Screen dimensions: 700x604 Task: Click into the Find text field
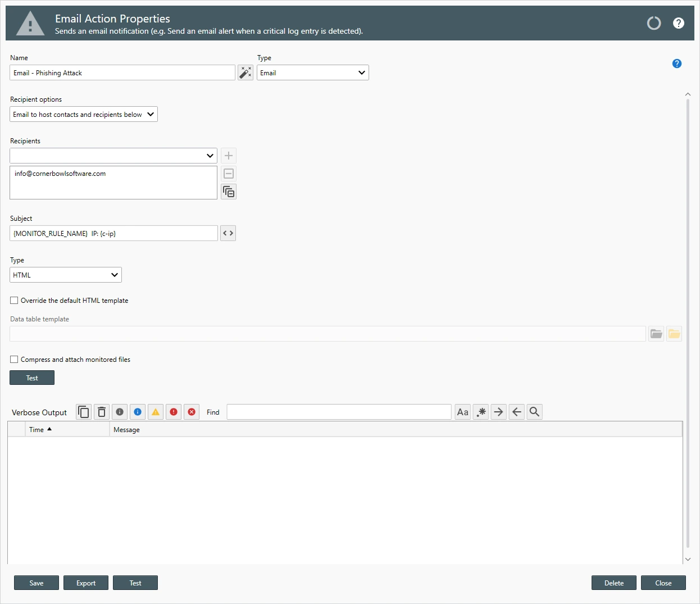pos(339,412)
